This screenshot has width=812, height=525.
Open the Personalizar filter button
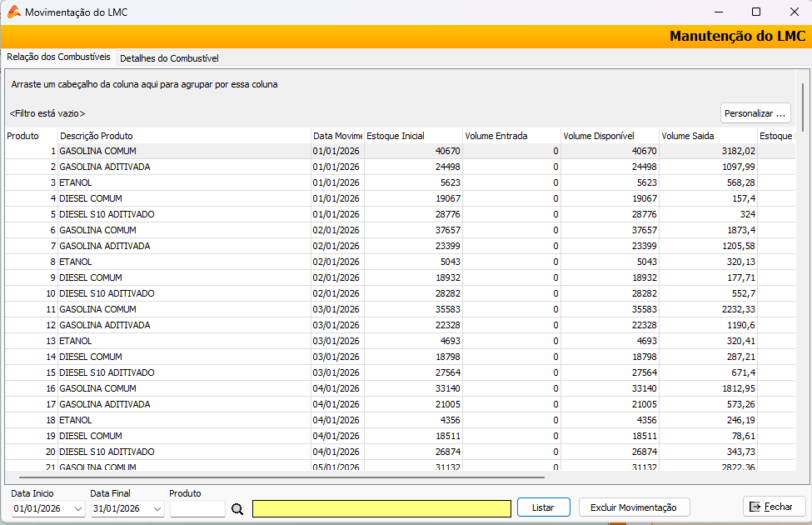pos(755,112)
